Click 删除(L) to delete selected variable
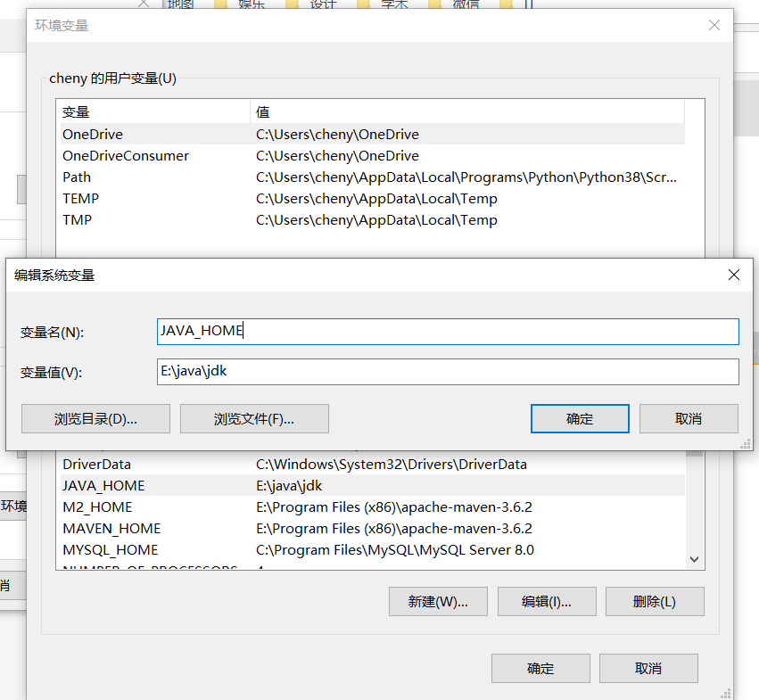 coord(655,601)
